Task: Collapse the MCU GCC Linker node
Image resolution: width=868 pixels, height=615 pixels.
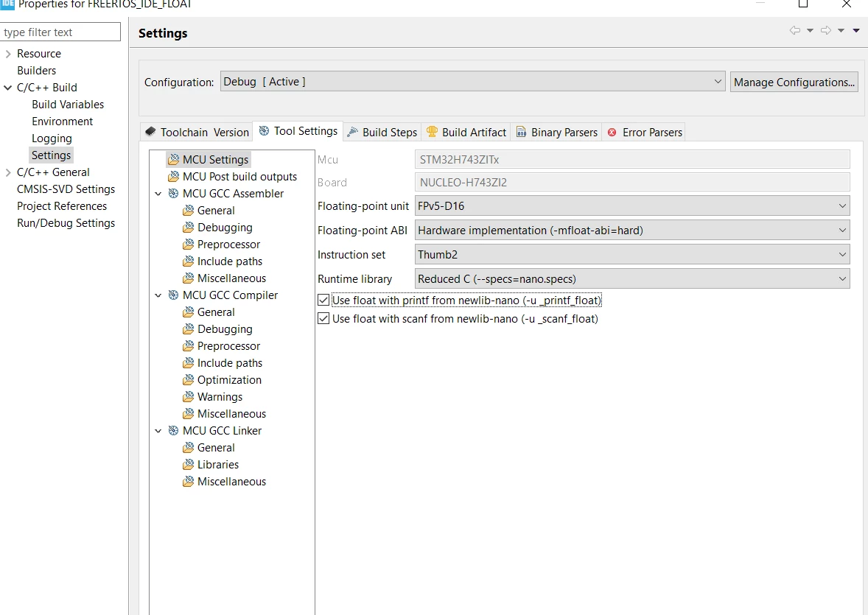Action: click(x=158, y=431)
